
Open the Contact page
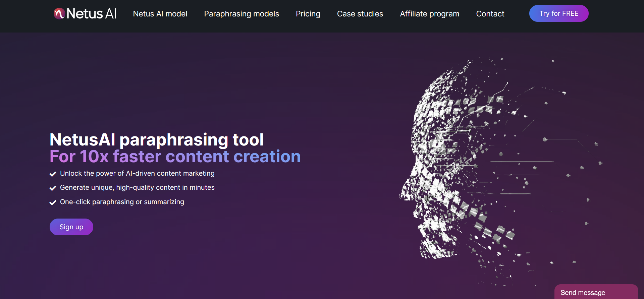coord(490,14)
